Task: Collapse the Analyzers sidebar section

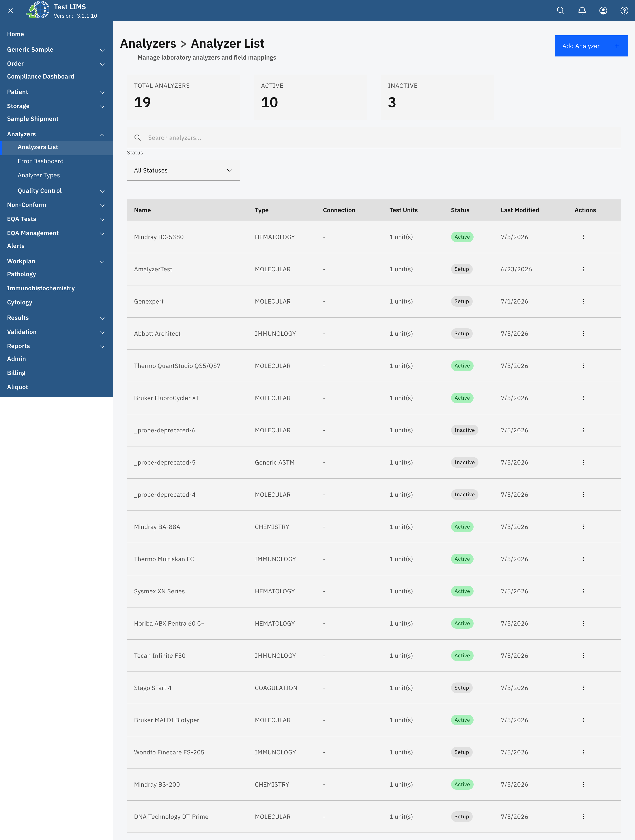Action: (x=56, y=134)
